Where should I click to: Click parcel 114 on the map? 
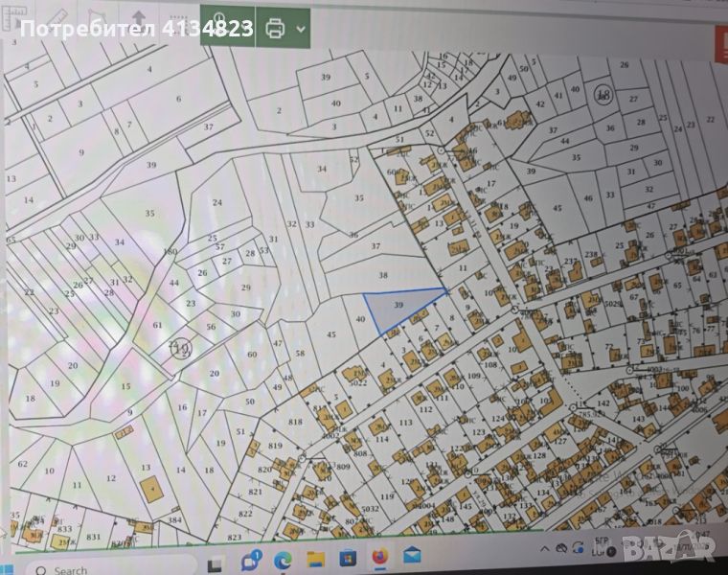pyautogui.click(x=381, y=439)
